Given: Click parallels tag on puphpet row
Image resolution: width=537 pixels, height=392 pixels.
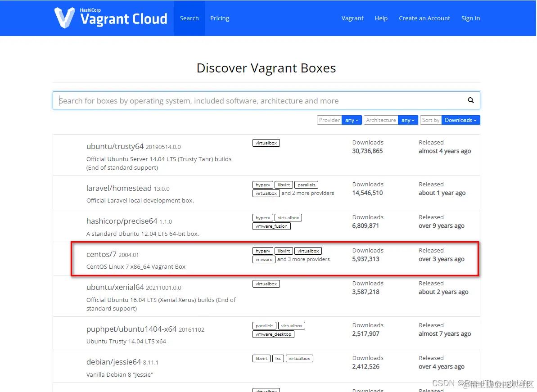Looking at the screenshot, I should (x=264, y=325).
